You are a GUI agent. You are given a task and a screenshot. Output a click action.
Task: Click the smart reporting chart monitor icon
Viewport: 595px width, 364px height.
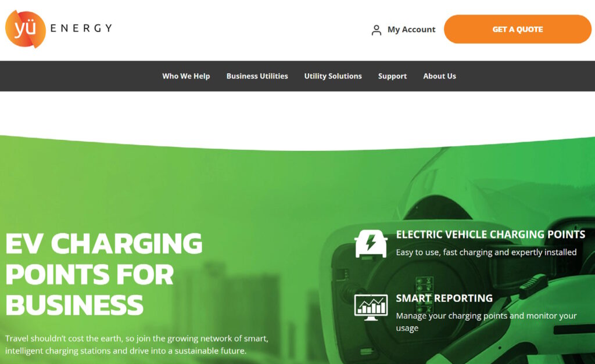click(x=371, y=307)
